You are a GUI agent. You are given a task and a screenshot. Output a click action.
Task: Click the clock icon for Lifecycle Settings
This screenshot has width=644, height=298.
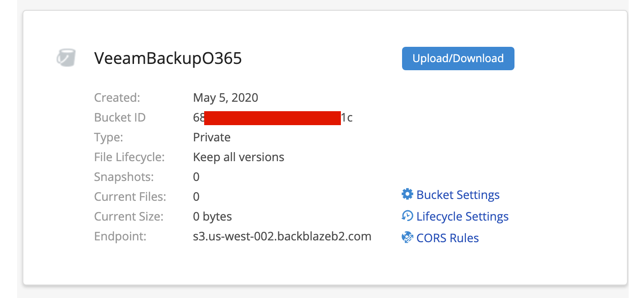pyautogui.click(x=407, y=216)
